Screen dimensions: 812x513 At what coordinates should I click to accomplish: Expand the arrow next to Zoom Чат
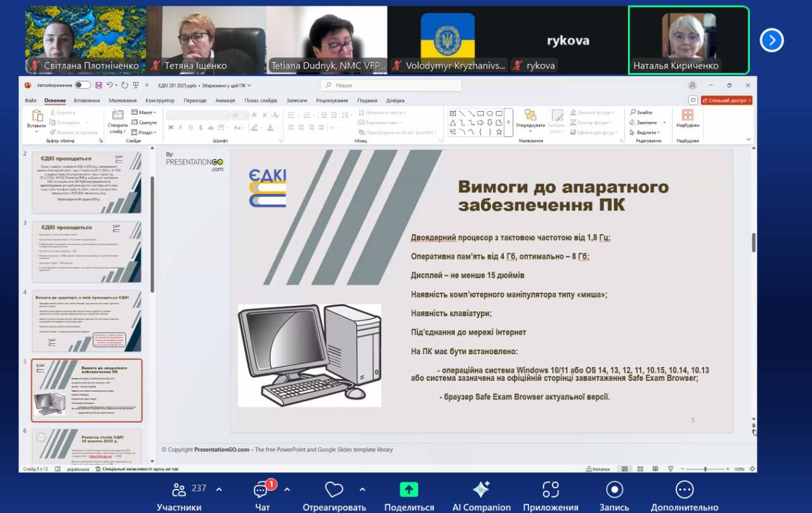(287, 489)
